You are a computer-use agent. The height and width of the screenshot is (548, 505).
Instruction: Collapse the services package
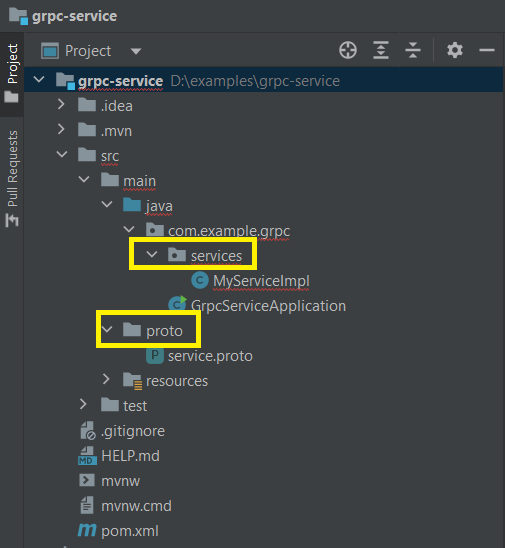click(152, 254)
